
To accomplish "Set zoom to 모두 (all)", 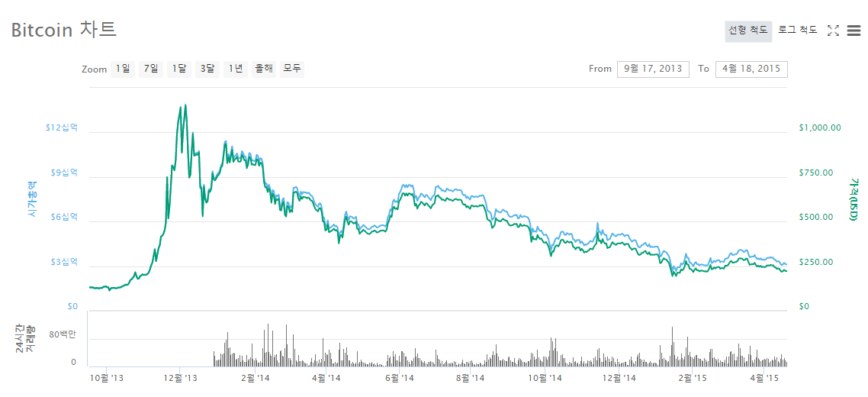I will pos(291,69).
